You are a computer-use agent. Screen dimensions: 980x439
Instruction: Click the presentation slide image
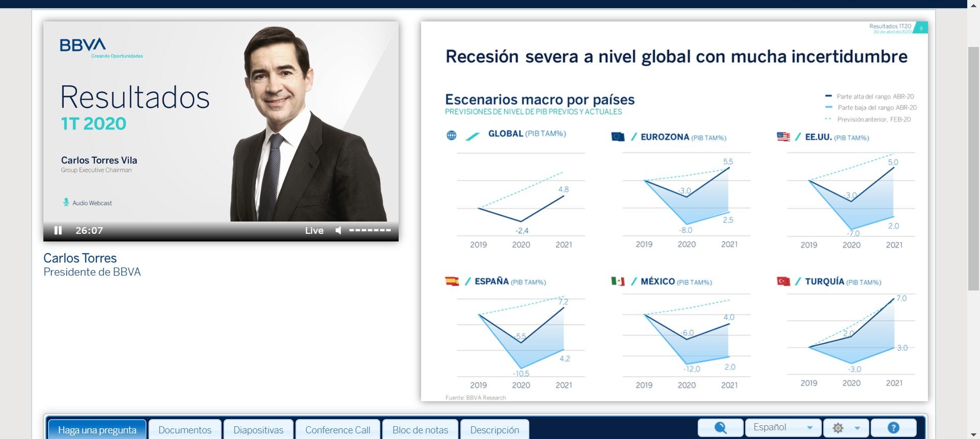pyautogui.click(x=674, y=211)
